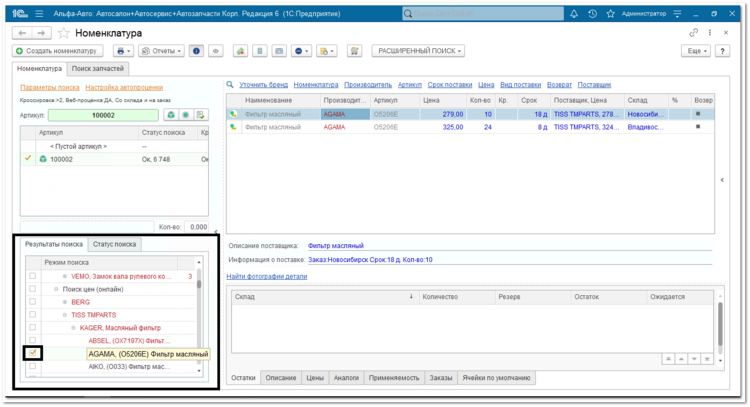Open the РАСШИРЕННЫЙ ПОИСК dropdown
This screenshot has width=750, height=407.
[x=419, y=51]
